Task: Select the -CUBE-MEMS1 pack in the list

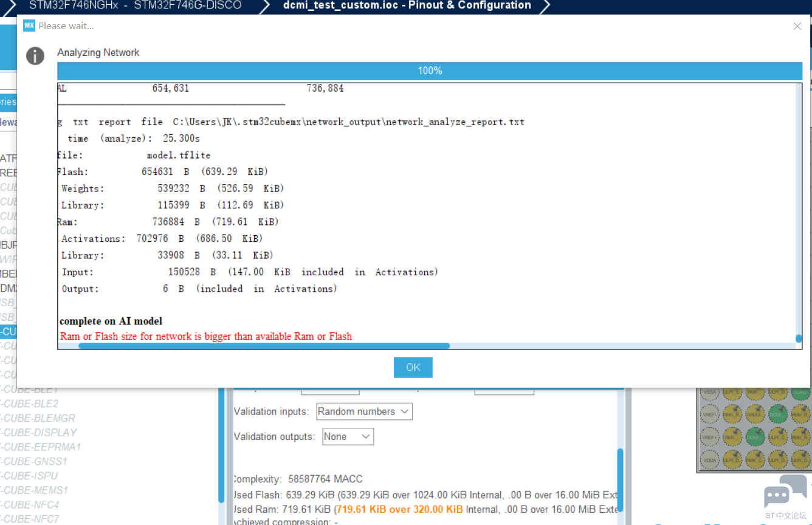Action: tap(34, 490)
